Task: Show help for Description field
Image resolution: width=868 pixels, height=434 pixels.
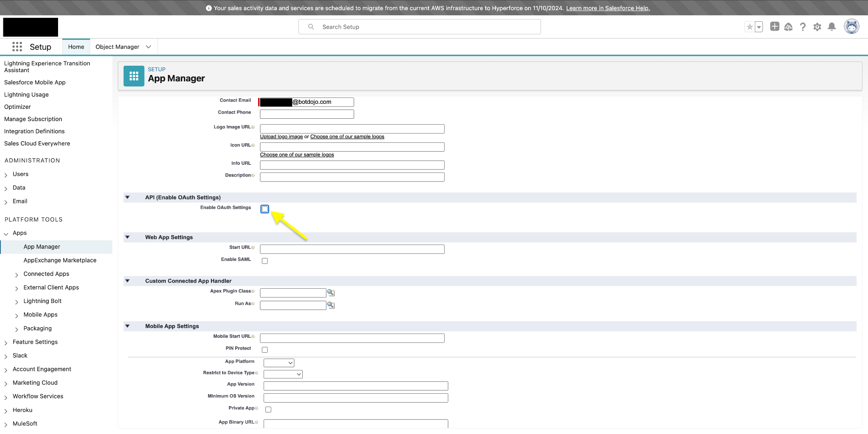Action: pyautogui.click(x=253, y=175)
